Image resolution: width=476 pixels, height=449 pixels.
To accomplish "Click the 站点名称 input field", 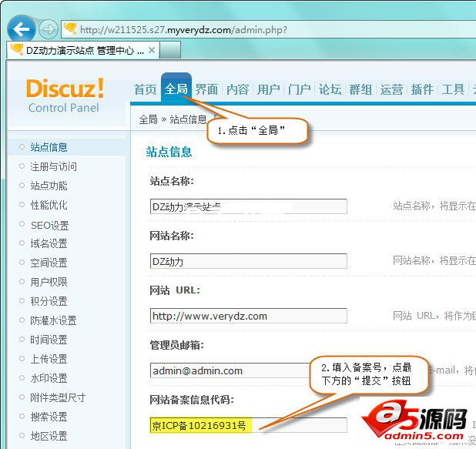I will click(249, 206).
